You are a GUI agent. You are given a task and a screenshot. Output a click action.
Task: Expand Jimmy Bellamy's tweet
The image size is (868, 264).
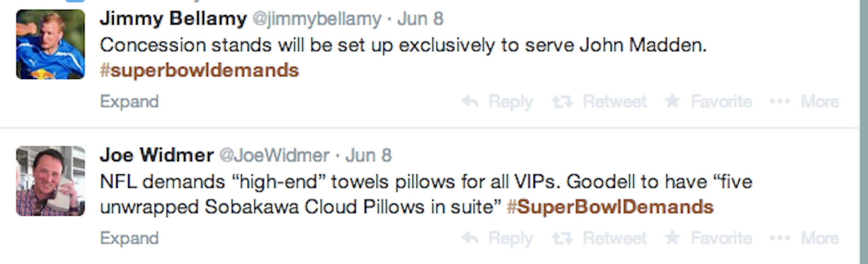click(x=129, y=102)
